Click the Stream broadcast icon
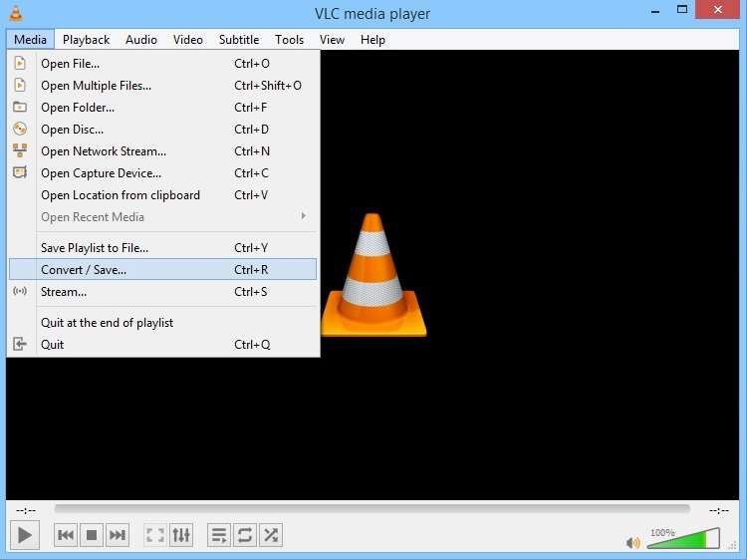The image size is (747, 560). (20, 291)
